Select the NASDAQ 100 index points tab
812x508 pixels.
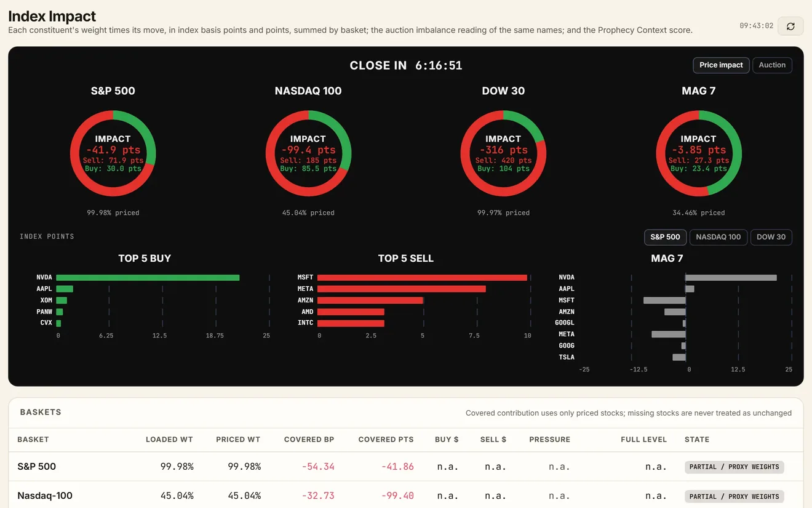(718, 237)
